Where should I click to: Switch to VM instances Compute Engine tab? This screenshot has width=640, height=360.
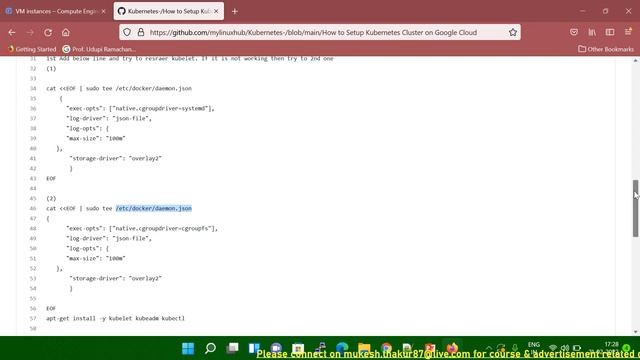coord(55,11)
